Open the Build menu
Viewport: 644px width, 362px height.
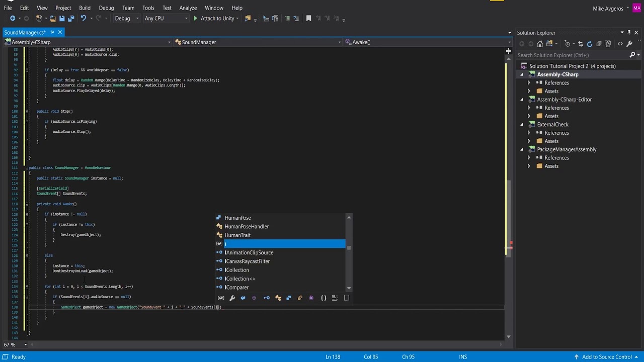tap(85, 8)
